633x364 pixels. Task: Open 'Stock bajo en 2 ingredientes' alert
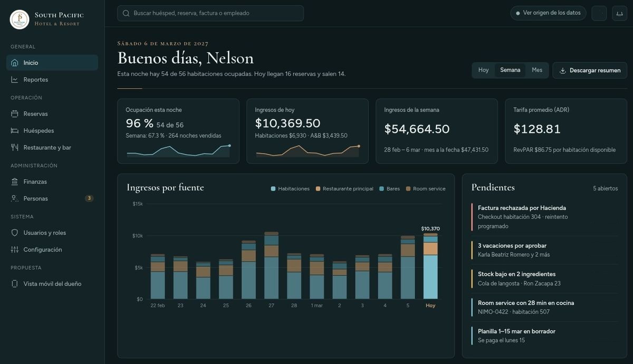(544, 279)
